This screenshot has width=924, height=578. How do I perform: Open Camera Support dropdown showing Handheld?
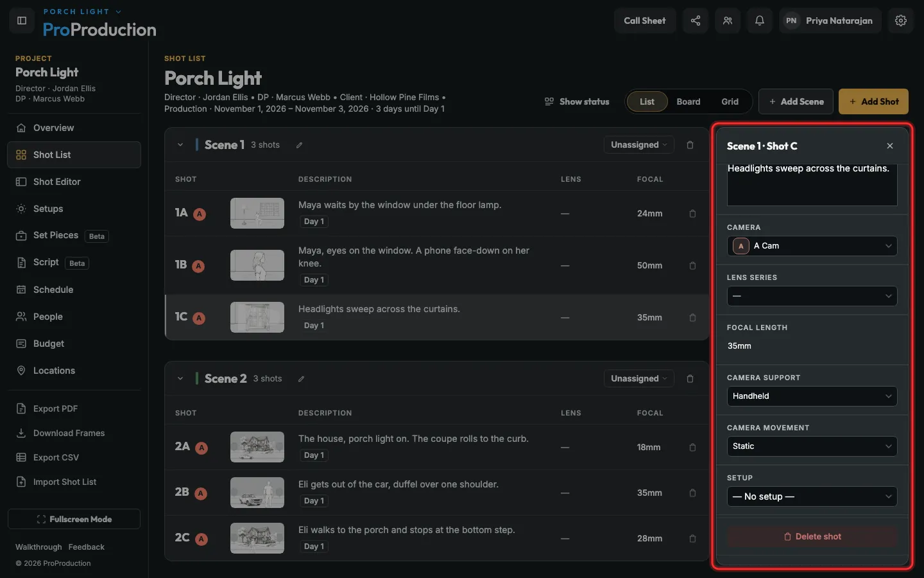coord(812,396)
